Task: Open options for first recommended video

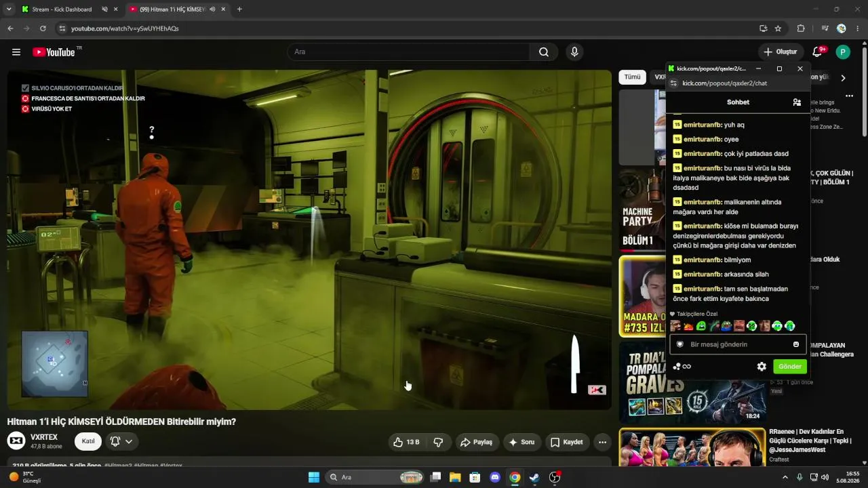Action: click(x=849, y=96)
